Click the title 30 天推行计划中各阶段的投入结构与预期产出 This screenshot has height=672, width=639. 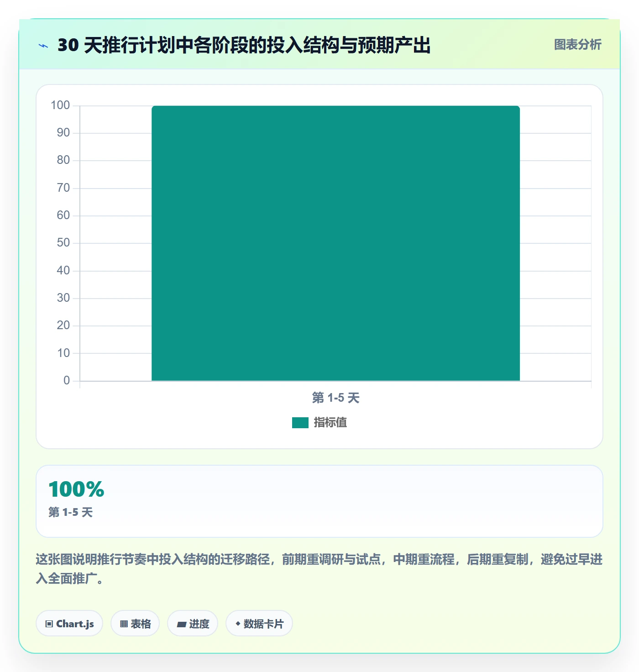point(244,45)
